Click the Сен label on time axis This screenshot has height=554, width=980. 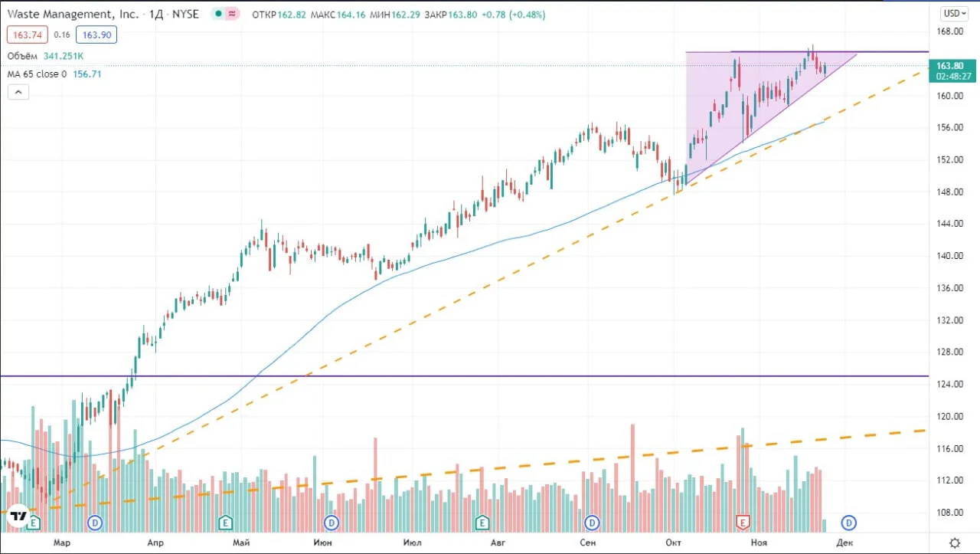click(588, 543)
